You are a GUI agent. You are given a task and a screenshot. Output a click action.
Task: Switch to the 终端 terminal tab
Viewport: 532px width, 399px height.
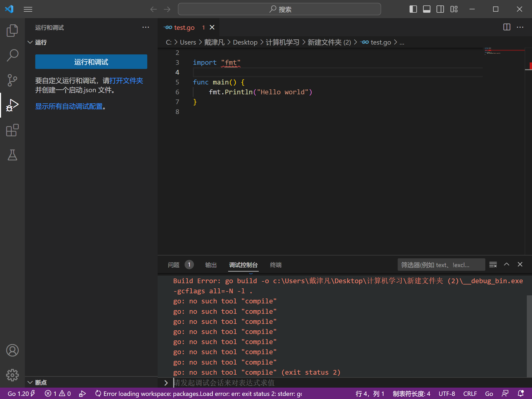point(276,265)
